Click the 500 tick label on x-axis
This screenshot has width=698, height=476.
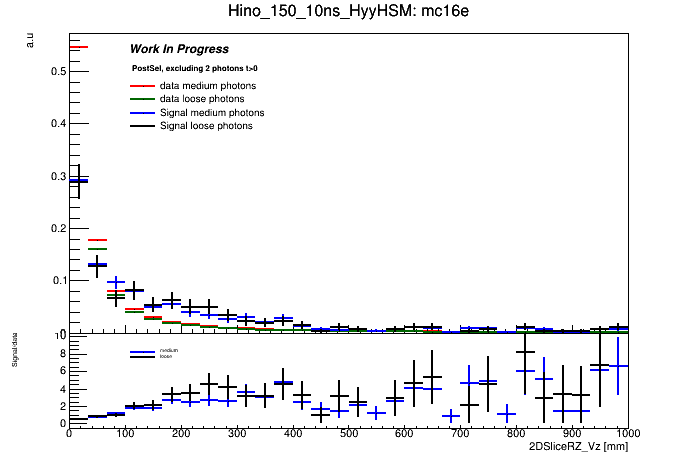coord(348,435)
